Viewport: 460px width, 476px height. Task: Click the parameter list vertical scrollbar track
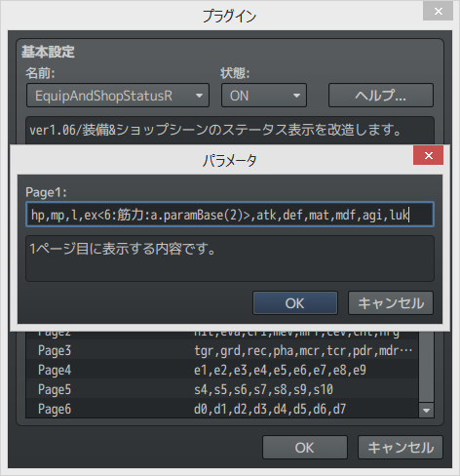click(x=426, y=368)
